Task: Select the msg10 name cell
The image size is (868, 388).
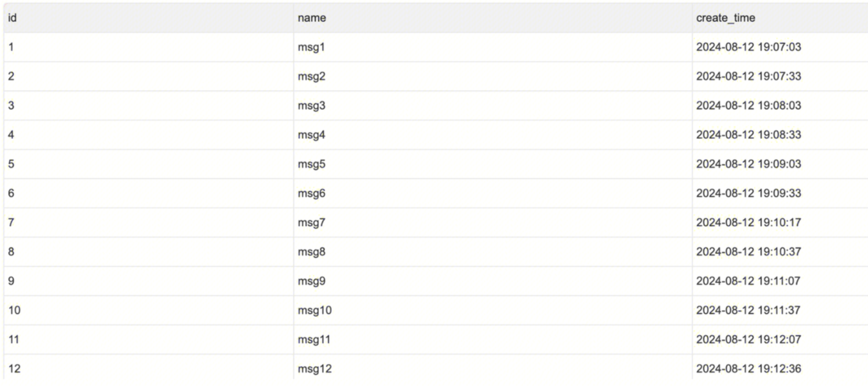Action: coord(314,310)
